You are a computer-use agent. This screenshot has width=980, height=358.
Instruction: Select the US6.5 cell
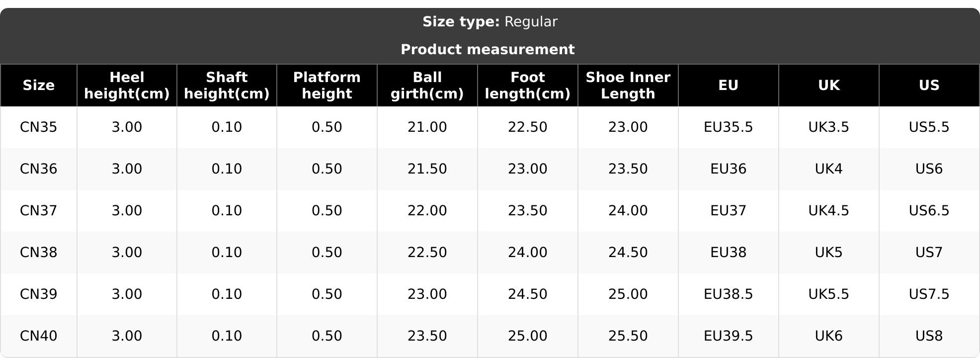point(929,211)
